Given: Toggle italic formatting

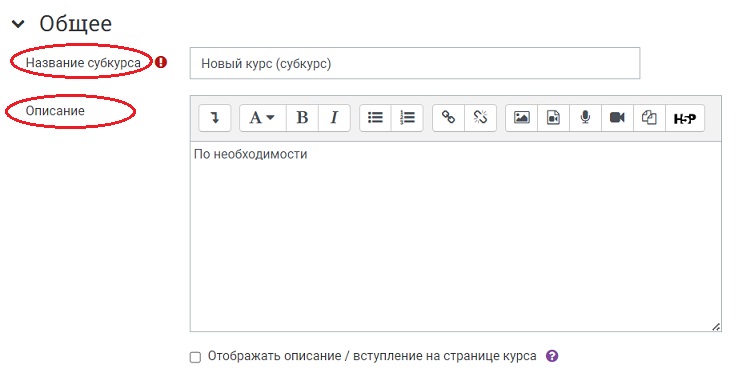Looking at the screenshot, I should 334,117.
